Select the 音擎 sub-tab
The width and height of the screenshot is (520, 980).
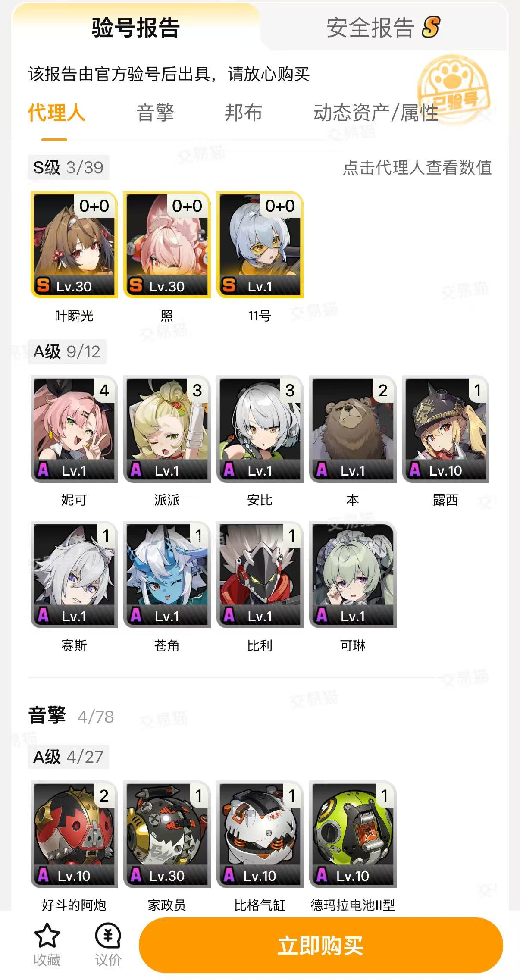(x=155, y=113)
